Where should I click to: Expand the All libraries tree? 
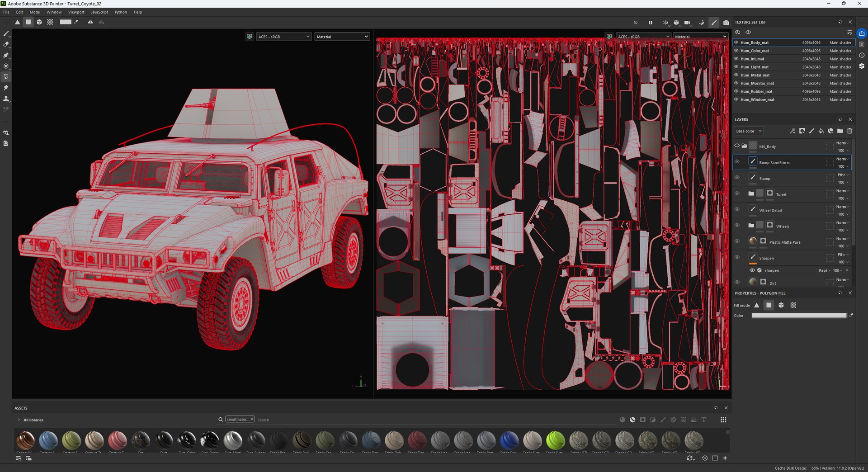coord(19,420)
